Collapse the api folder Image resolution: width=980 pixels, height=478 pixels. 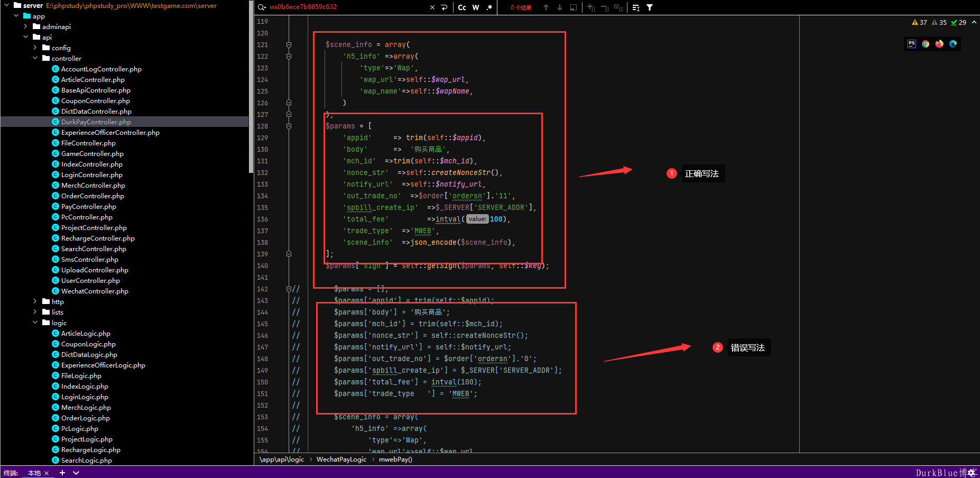click(26, 37)
